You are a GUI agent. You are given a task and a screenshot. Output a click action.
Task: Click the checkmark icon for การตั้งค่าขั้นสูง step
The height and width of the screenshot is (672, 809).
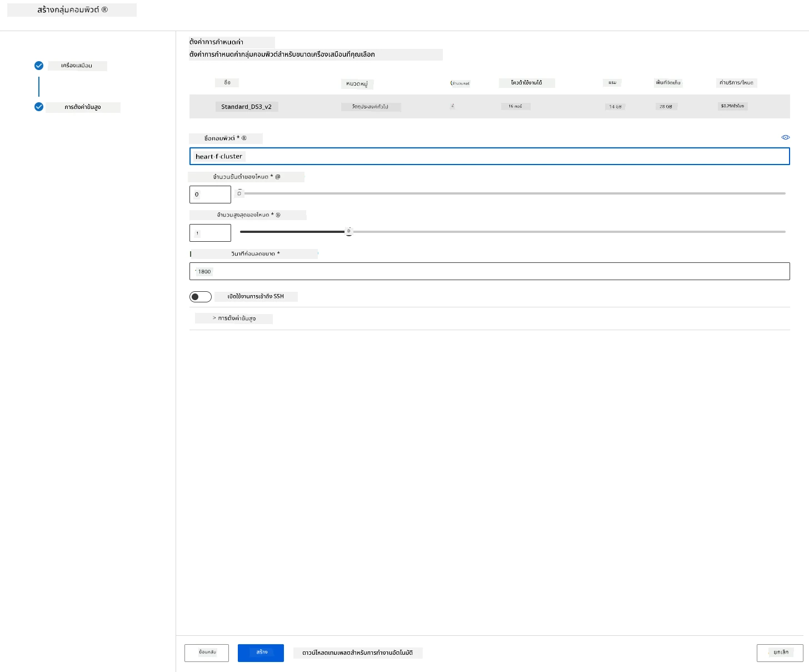(39, 107)
